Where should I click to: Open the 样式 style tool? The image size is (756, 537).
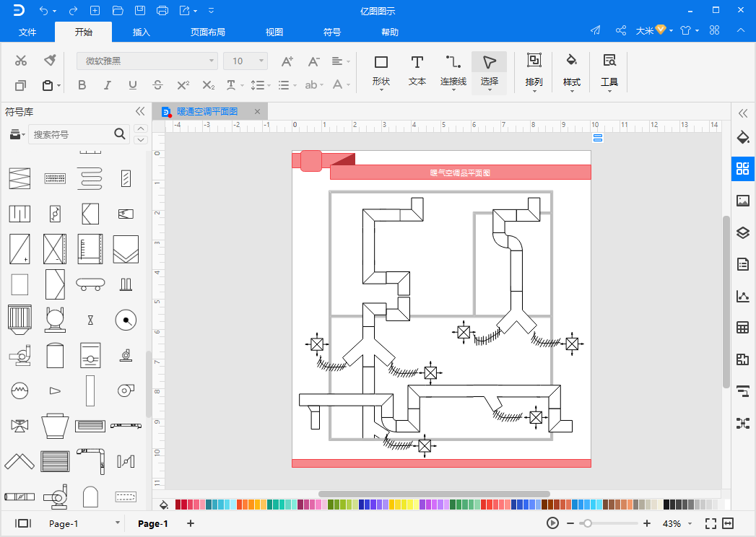tap(572, 72)
